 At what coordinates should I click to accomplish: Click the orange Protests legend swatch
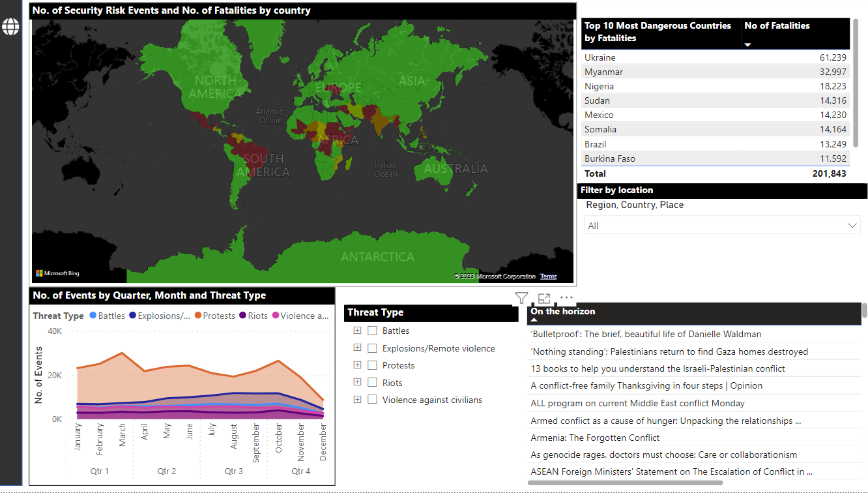point(198,316)
